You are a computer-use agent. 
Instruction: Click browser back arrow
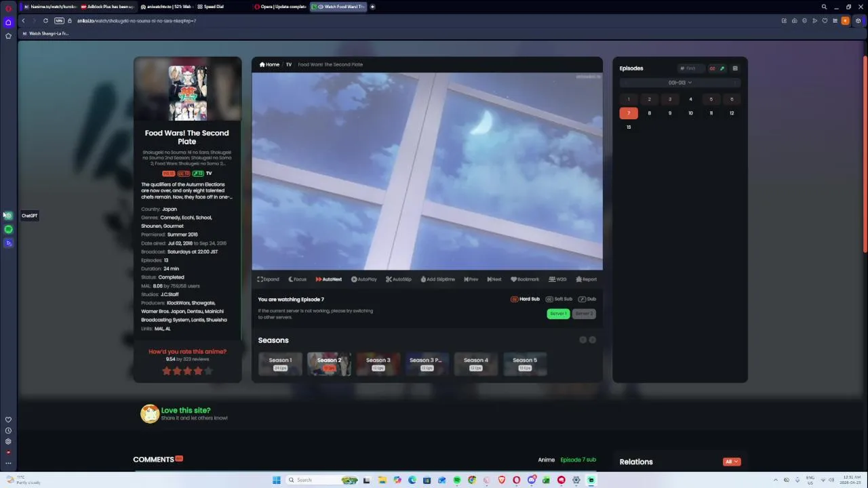(x=23, y=21)
